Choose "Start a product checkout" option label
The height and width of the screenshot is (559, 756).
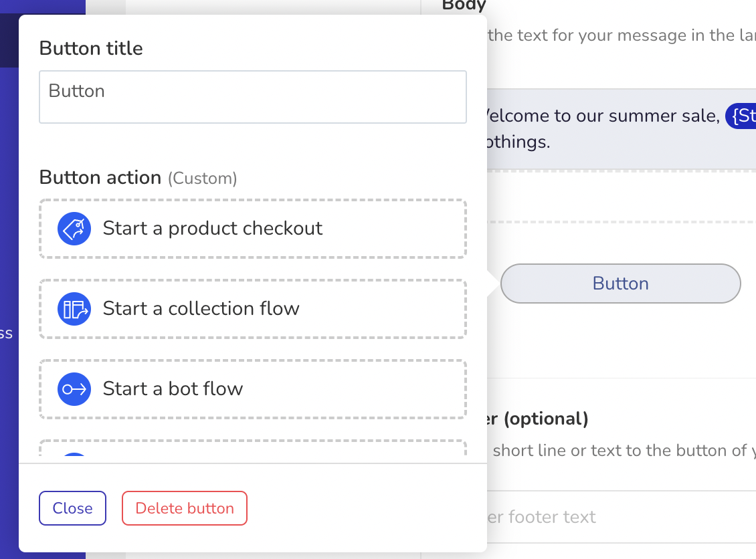pyautogui.click(x=213, y=229)
